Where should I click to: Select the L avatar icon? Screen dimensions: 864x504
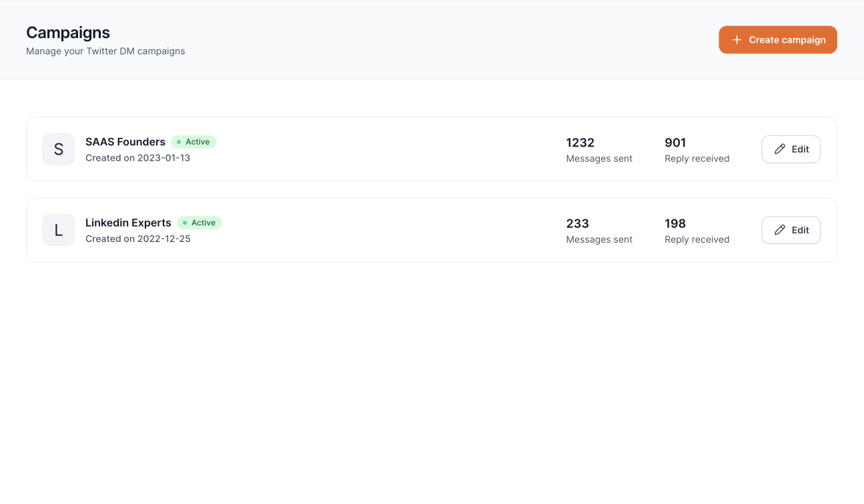coord(59,230)
